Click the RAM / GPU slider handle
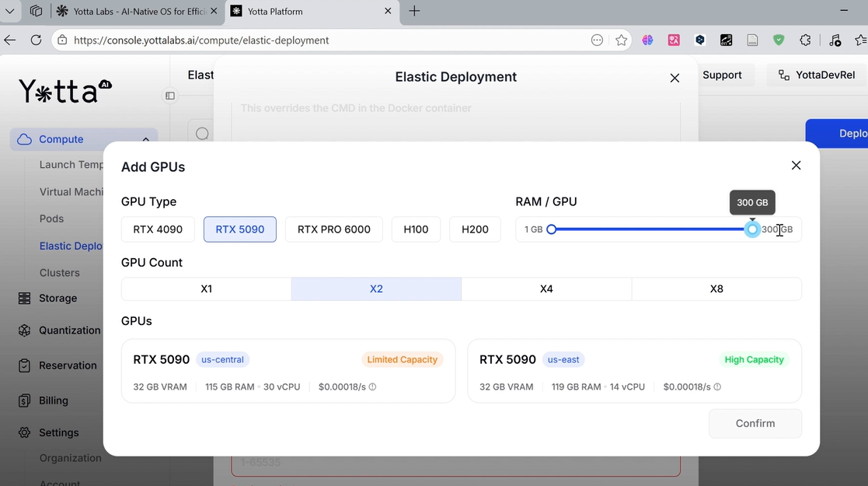The width and height of the screenshot is (868, 486). click(752, 229)
